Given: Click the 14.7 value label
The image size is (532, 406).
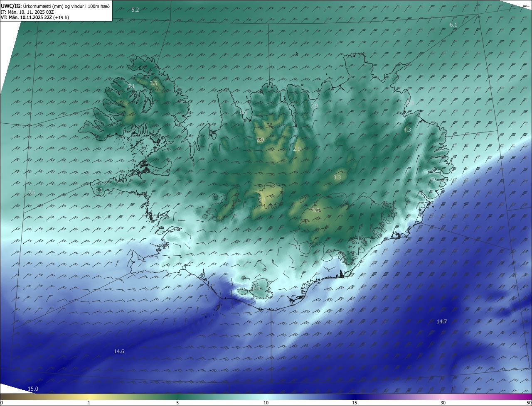Looking at the screenshot, I should (442, 322).
